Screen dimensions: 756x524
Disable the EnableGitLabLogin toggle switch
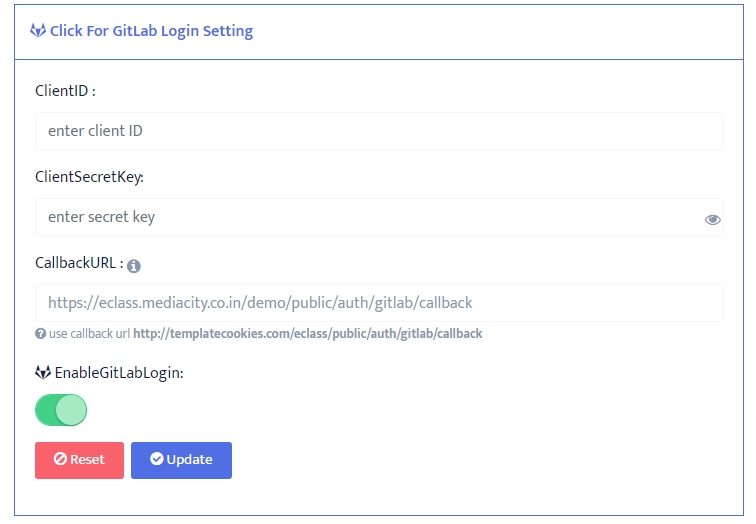tap(61, 410)
